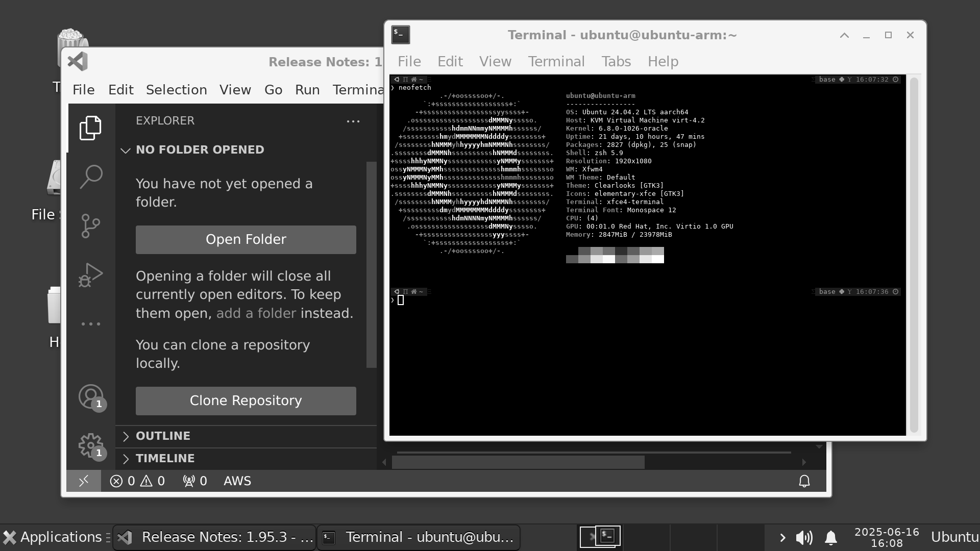
Task: View errors and warnings in the status bar
Action: click(137, 480)
